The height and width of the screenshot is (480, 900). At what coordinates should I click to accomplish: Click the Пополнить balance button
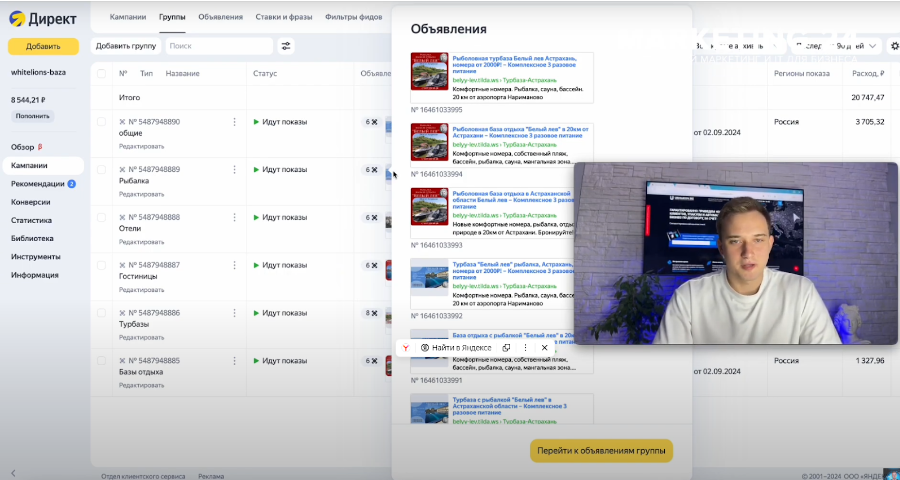[x=32, y=116]
